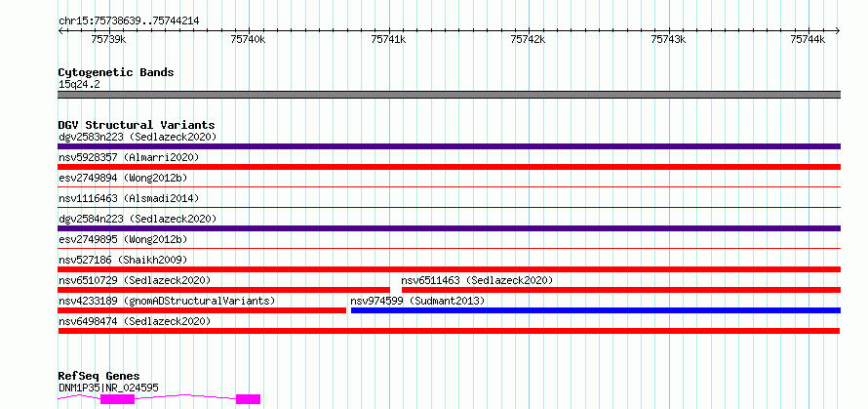Click the purple dgv2583n223 variant bar

(x=450, y=146)
